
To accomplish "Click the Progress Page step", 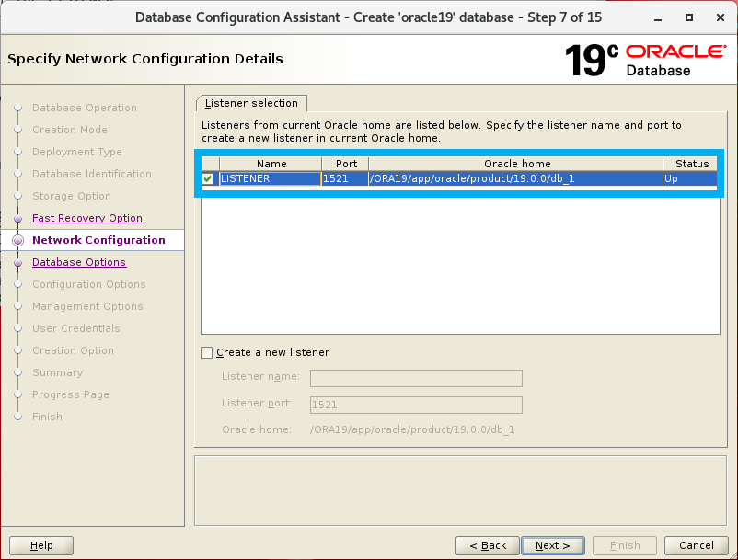I will [x=71, y=395].
